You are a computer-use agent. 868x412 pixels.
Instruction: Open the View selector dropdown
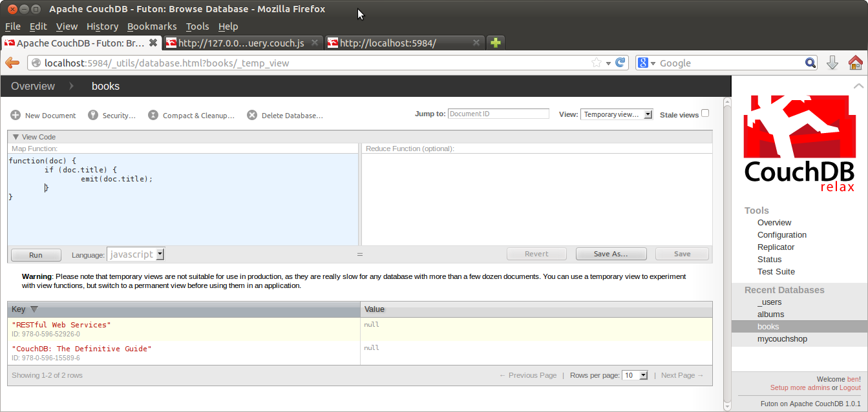coord(617,114)
